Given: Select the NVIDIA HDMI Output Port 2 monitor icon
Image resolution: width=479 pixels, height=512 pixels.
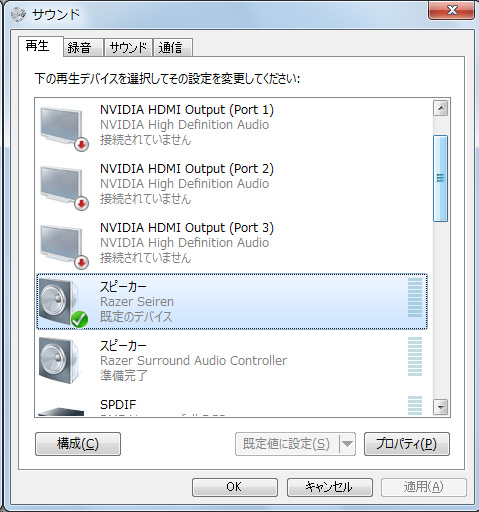Looking at the screenshot, I should click(x=63, y=187).
